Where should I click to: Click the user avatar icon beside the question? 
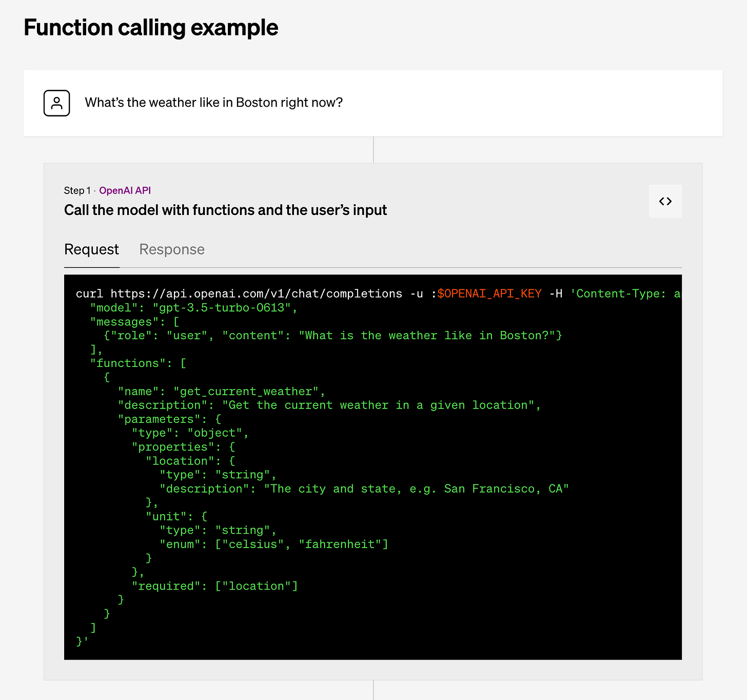[x=56, y=103]
